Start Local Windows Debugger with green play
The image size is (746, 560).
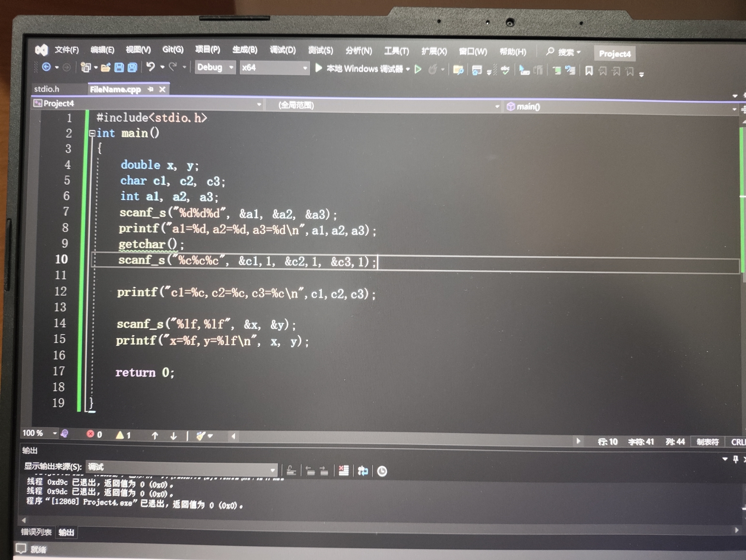point(319,68)
